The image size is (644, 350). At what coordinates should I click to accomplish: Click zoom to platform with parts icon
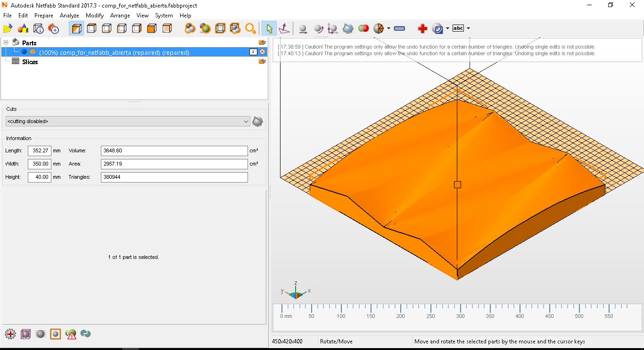(x=235, y=29)
